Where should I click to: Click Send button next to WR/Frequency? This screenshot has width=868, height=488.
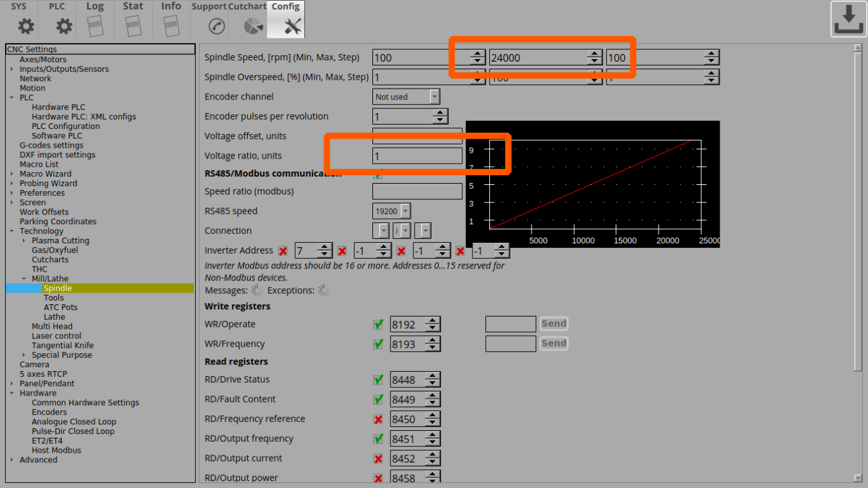pos(553,344)
